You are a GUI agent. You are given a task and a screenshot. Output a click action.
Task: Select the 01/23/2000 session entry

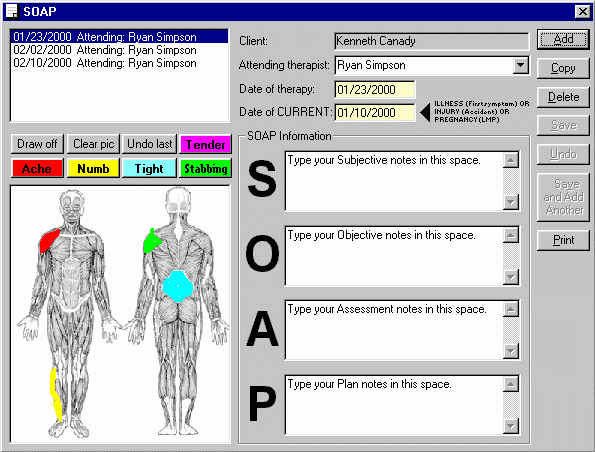119,37
